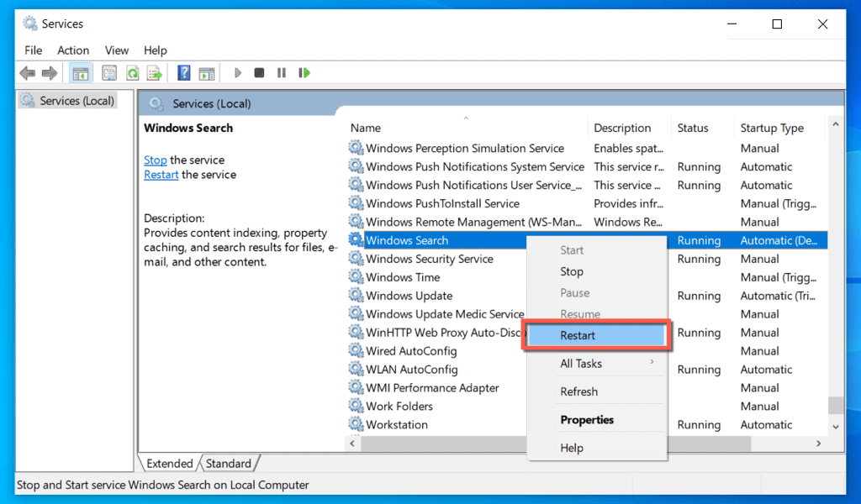Switch to the Extended tab
Viewport: 861px width, 504px height.
coord(169,464)
